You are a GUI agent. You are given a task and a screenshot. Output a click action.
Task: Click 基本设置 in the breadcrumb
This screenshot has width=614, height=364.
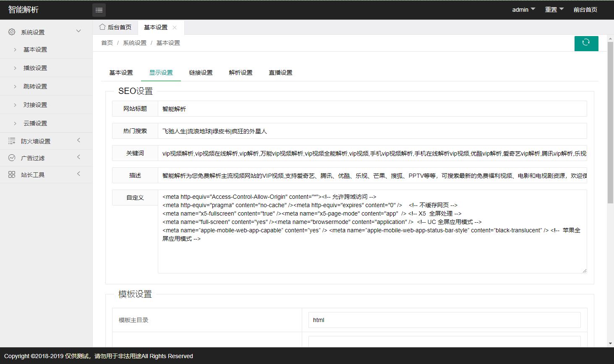click(x=168, y=43)
